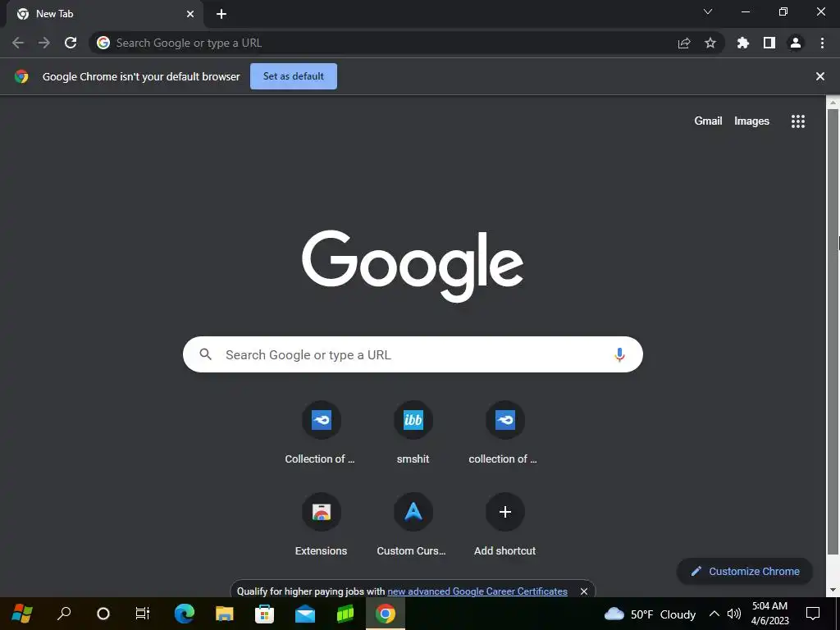Open the Images link
Image resolution: width=840 pixels, height=630 pixels.
751,121
